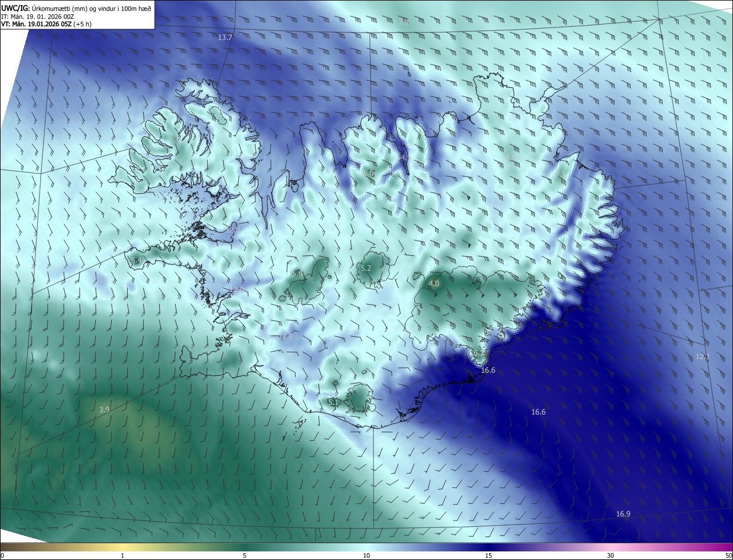
Task: Click the '15' tick label on the colour scale
Action: point(488,555)
